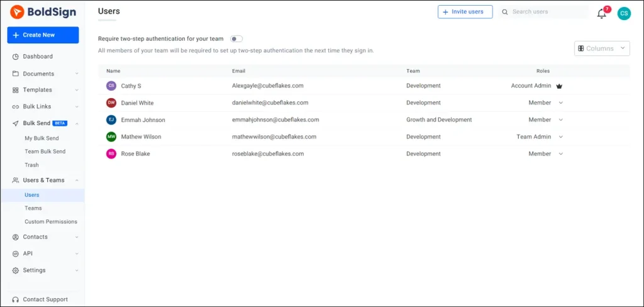Click the Bulk Links chain icon
The image size is (644, 307).
click(x=16, y=107)
